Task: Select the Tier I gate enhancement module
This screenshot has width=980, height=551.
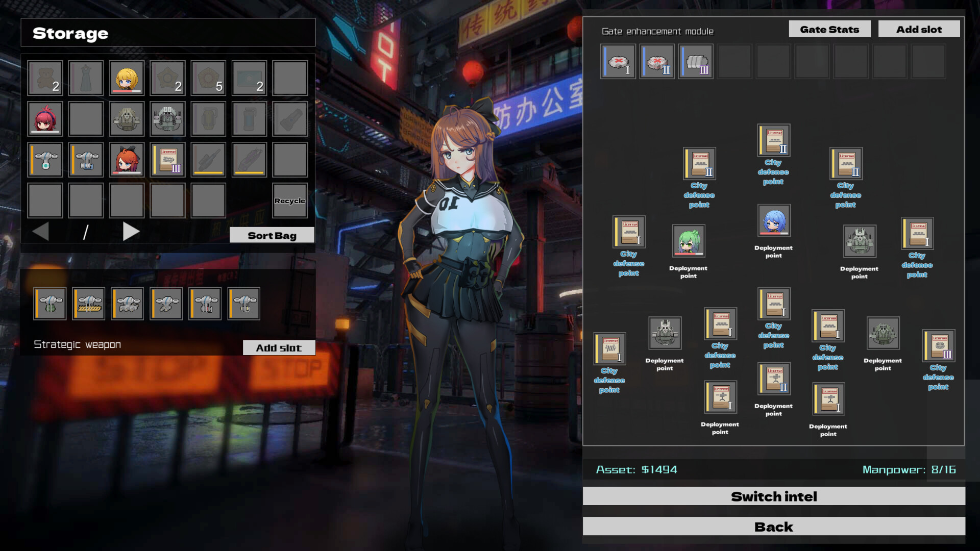Action: (x=618, y=61)
